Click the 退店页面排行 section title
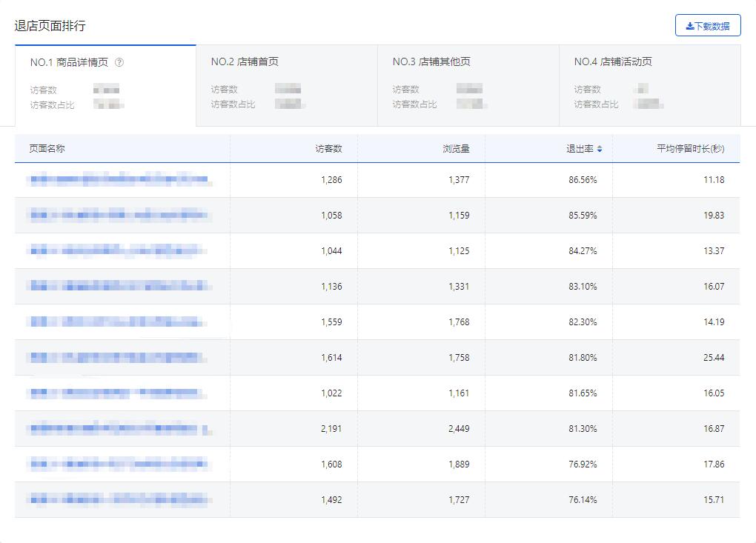This screenshot has width=756, height=543. click(x=50, y=25)
